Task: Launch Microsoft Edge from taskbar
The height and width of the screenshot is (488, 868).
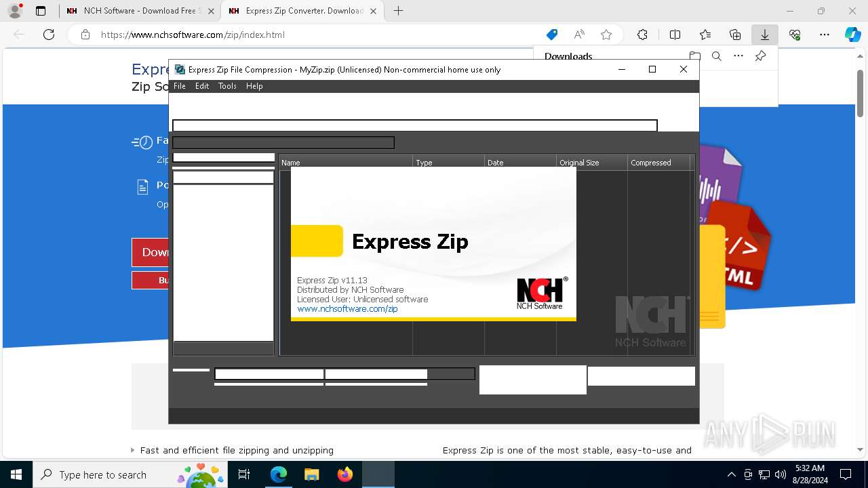Action: [x=279, y=474]
